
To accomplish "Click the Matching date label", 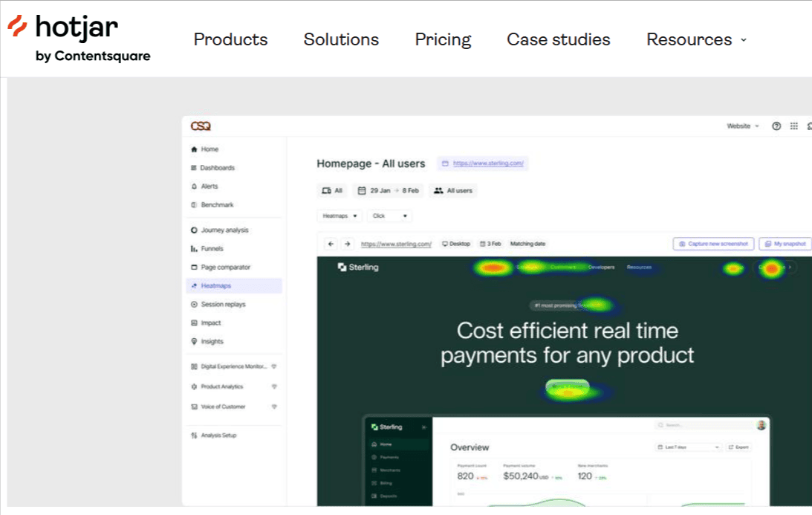I will 527,244.
